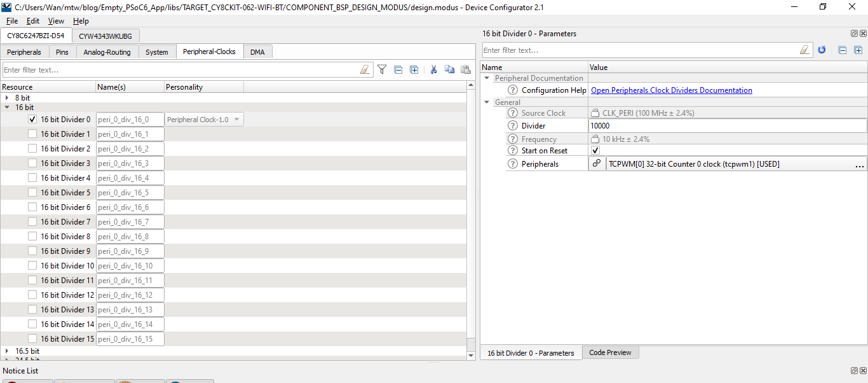Image resolution: width=868 pixels, height=383 pixels.
Task: Clear the resource filter text with eraser icon
Action: (x=365, y=70)
